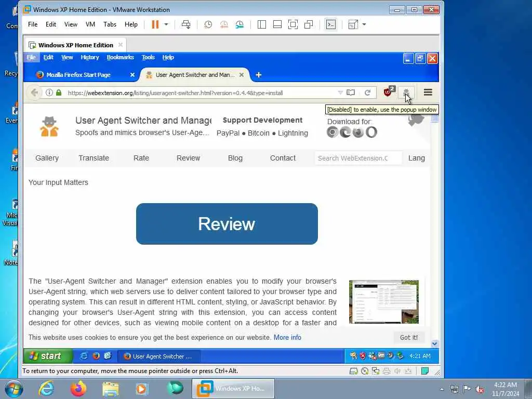The width and height of the screenshot is (532, 399).
Task: Select the Windows XP Home Edition VM tab
Action: pos(75,45)
